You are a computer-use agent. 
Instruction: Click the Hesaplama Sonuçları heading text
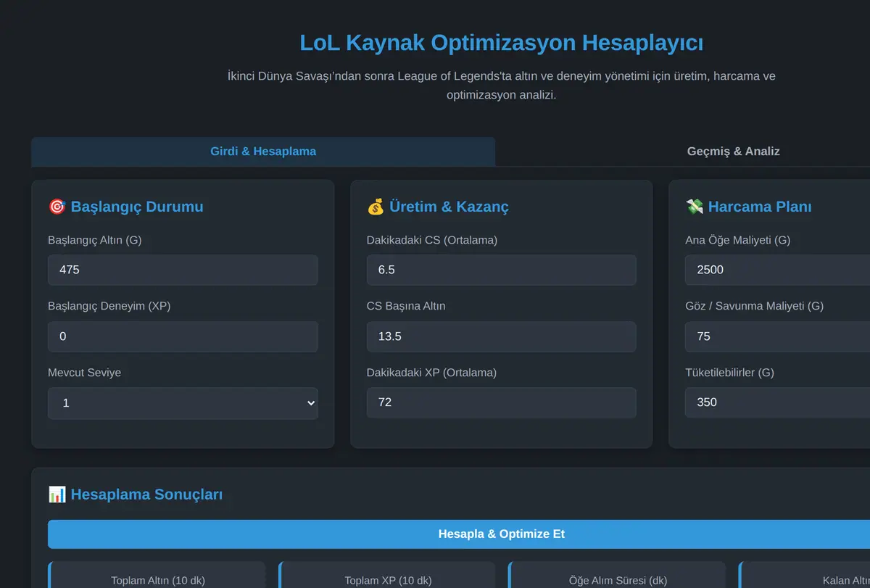pos(146,494)
